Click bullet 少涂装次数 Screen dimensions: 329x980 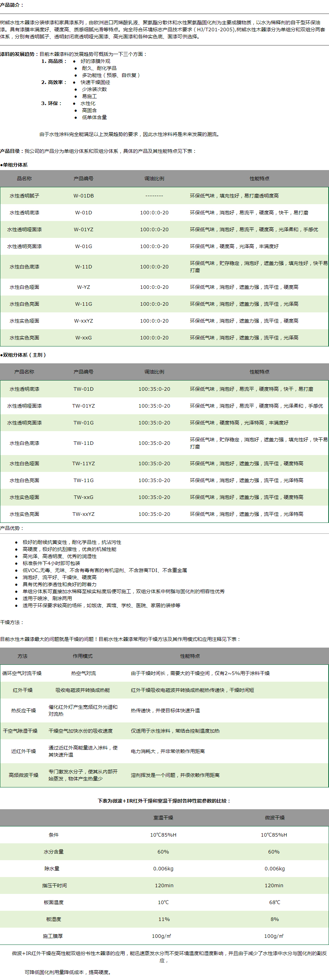[94, 89]
